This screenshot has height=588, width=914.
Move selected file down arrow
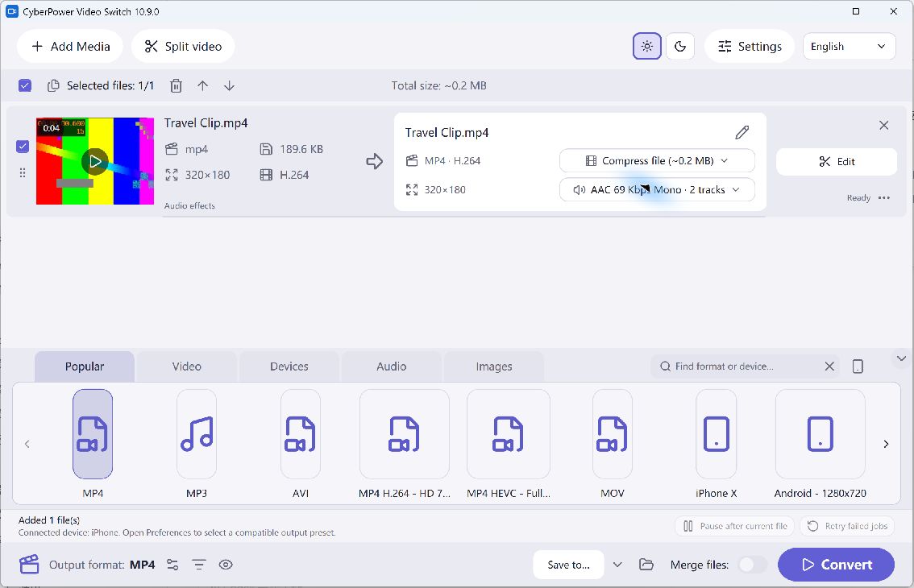[x=229, y=85]
